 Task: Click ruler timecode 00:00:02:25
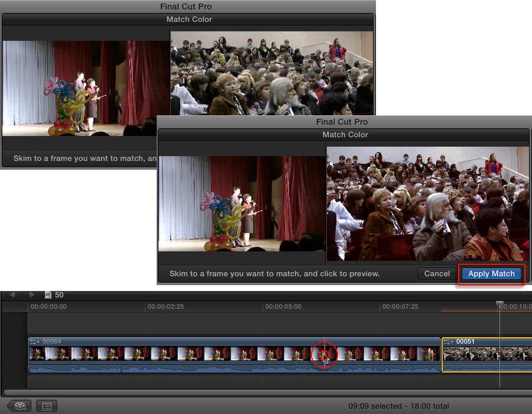click(x=166, y=306)
